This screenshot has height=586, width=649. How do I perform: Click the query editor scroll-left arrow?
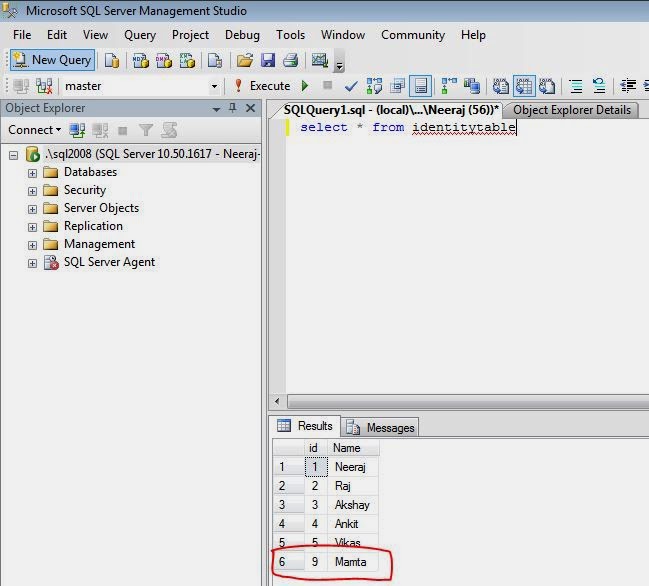click(277, 401)
